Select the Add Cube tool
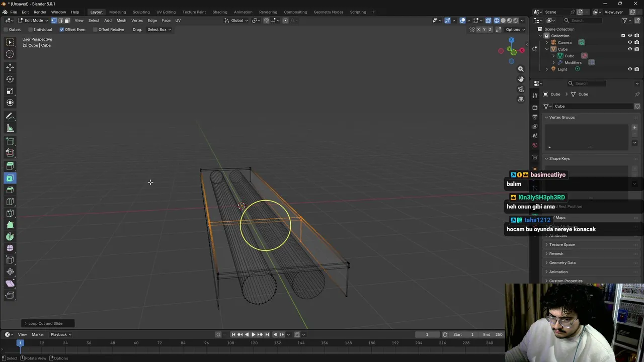 [x=10, y=142]
